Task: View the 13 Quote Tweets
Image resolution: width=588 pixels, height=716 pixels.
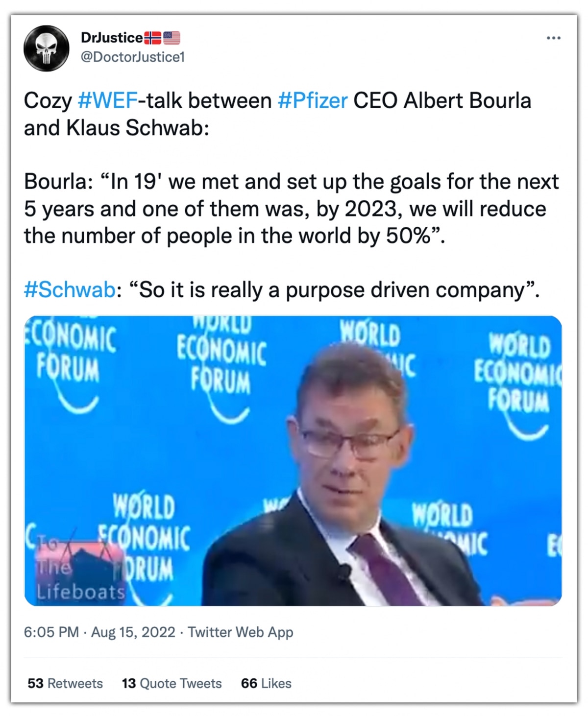Action: point(171,683)
